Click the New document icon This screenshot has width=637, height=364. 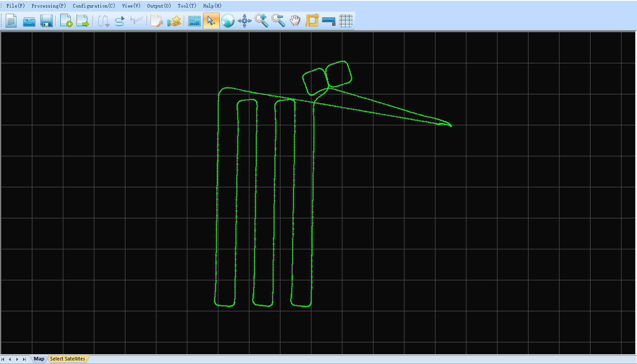[x=11, y=21]
